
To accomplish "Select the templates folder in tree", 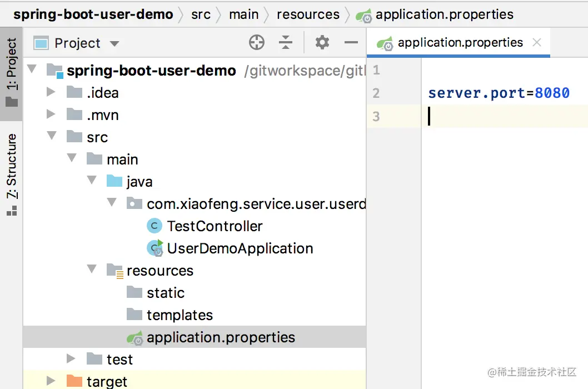I will coord(179,315).
